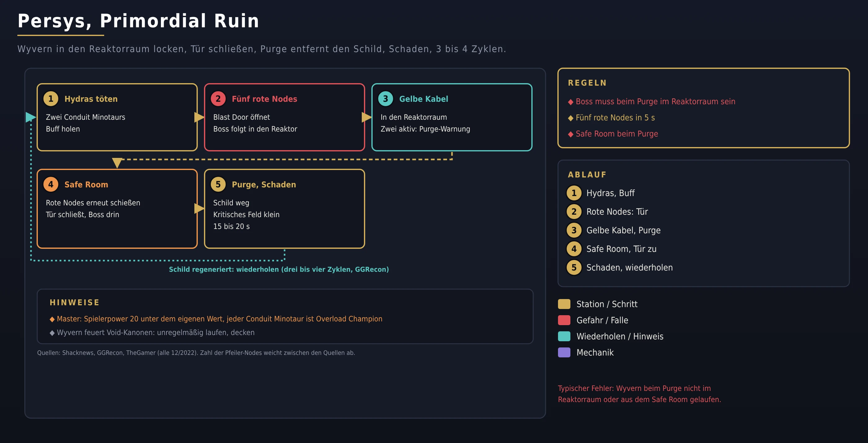Click the Typischer Fehler warning text

click(639, 394)
